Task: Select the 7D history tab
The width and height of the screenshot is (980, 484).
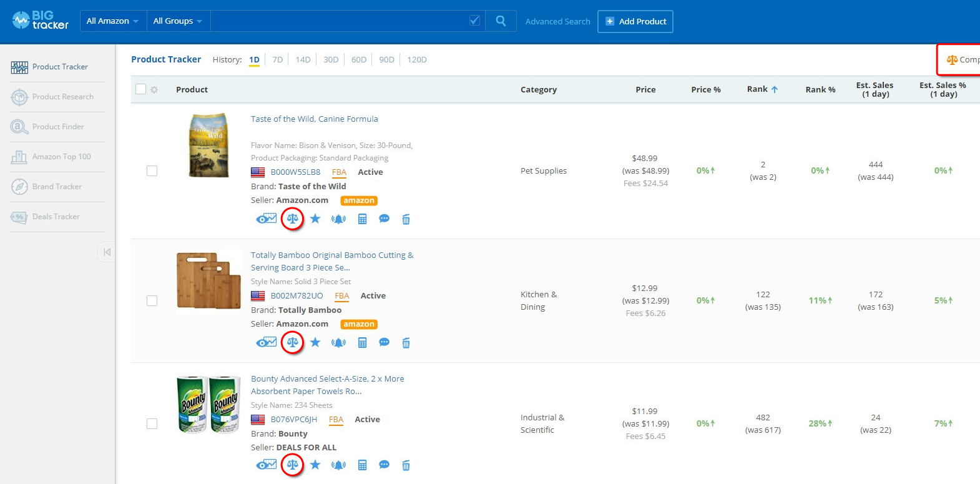Action: [x=278, y=60]
